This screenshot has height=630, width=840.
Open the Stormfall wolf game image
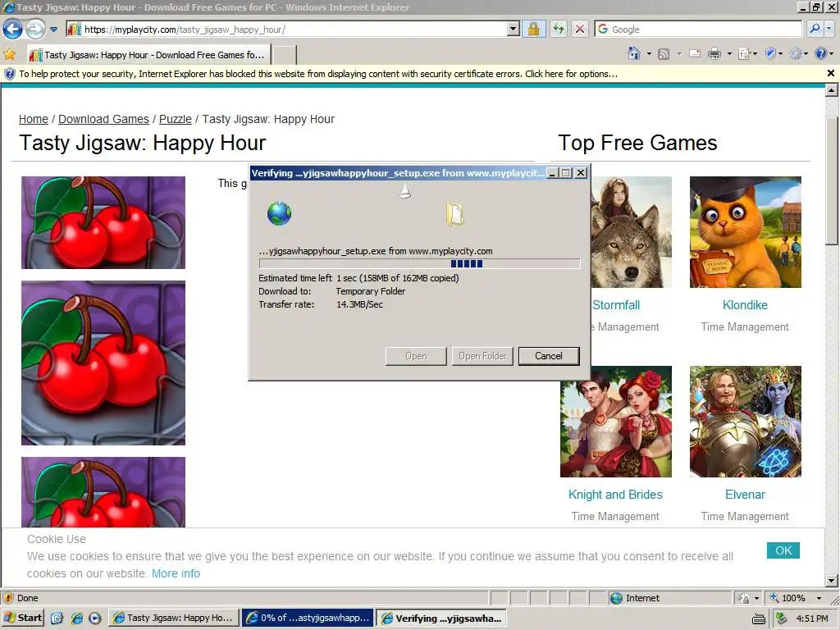coord(631,232)
